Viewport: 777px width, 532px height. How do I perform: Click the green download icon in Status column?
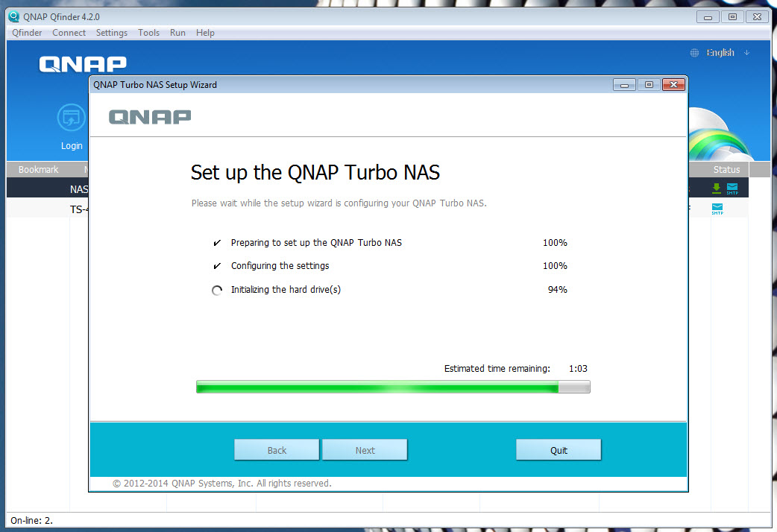coord(717,189)
